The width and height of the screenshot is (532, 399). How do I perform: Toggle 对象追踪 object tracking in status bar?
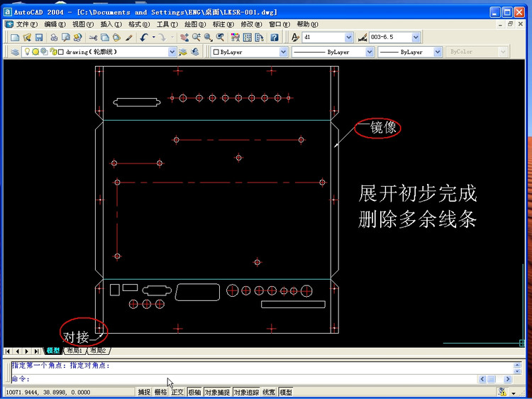click(246, 392)
